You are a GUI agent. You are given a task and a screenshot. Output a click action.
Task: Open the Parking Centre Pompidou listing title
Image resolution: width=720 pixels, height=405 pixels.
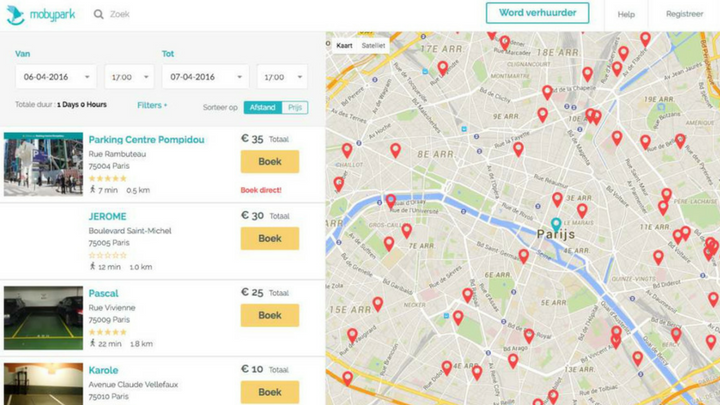click(146, 140)
